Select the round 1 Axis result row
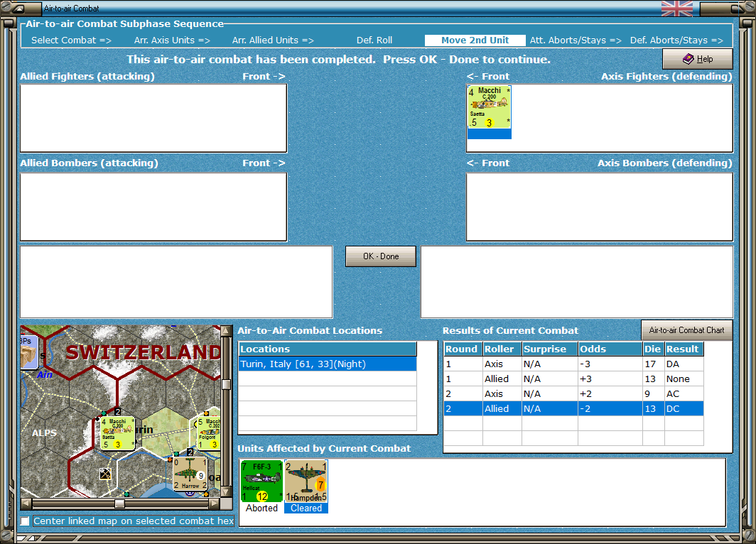This screenshot has height=544, width=756. pos(573,364)
